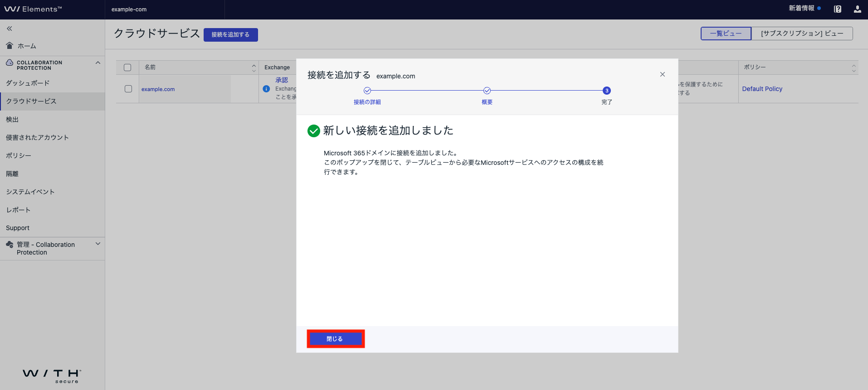Click the Home house icon
Viewport: 868px width, 390px height.
(x=10, y=45)
